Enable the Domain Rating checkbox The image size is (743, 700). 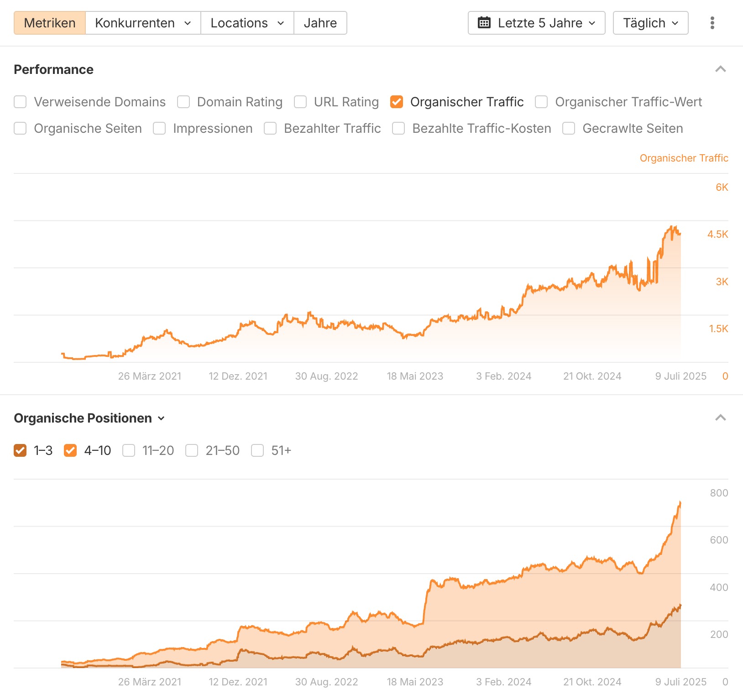point(183,102)
